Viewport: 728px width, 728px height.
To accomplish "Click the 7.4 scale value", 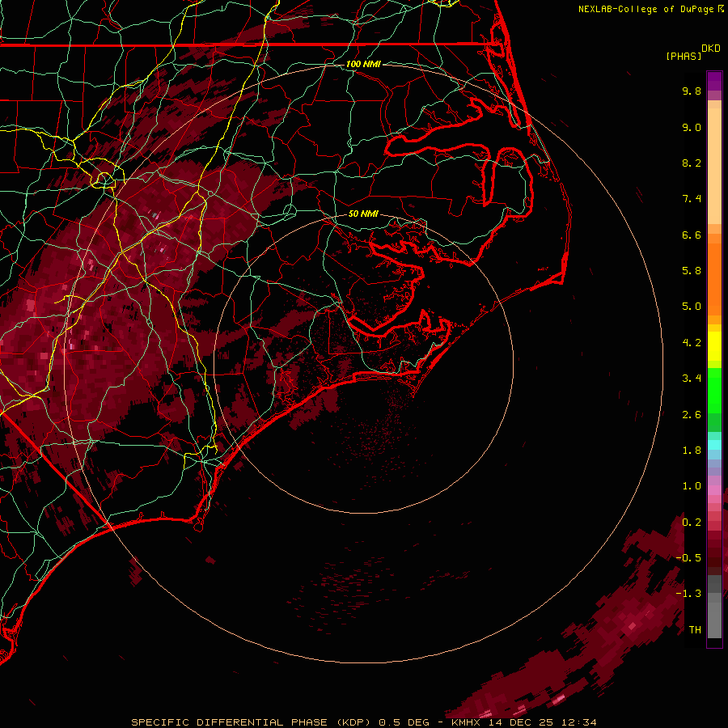I will pos(692,199).
